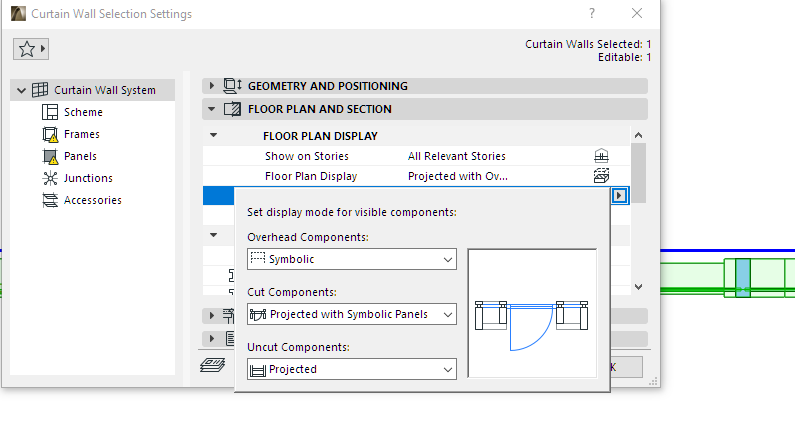Click the Floor Plan Display stacked-layers icon
Image resolution: width=795 pixels, height=428 pixels.
(x=601, y=176)
